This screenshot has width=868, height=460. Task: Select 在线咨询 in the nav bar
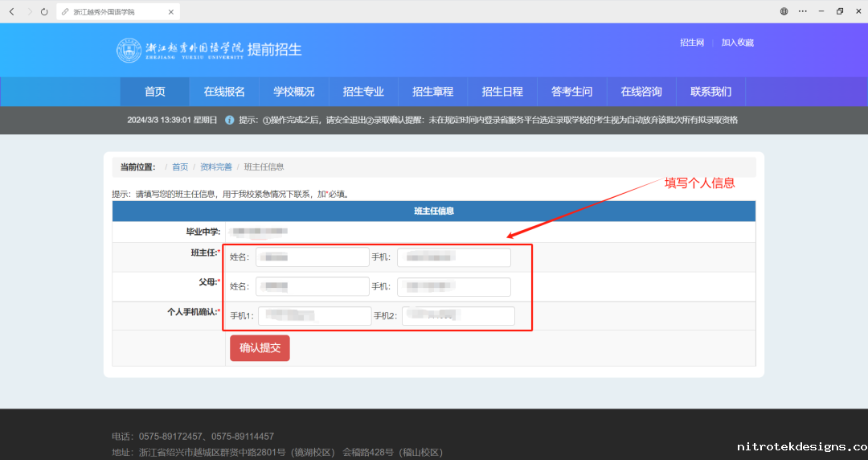coord(641,92)
